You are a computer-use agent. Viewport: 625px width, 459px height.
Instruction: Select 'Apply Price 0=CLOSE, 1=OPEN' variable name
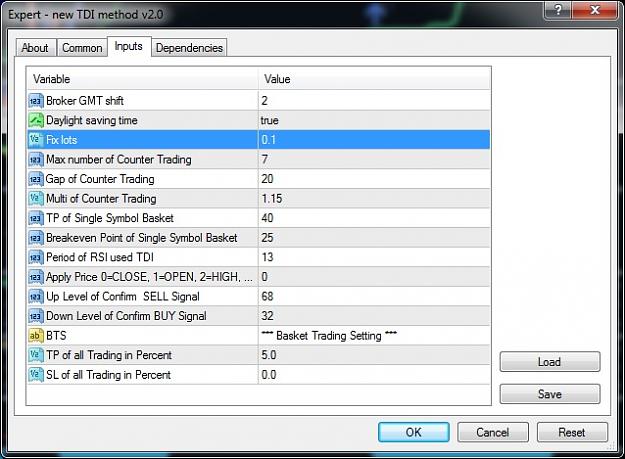tap(149, 277)
